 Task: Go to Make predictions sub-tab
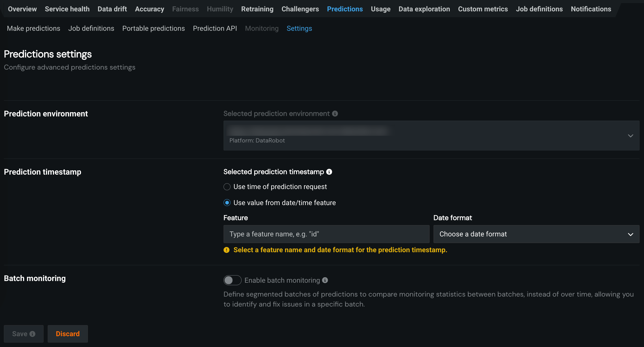[34, 29]
